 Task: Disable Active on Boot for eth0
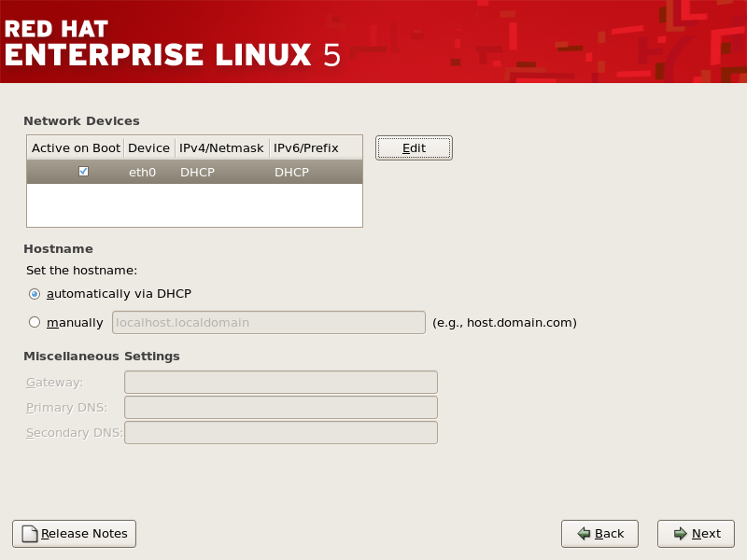pyautogui.click(x=84, y=171)
